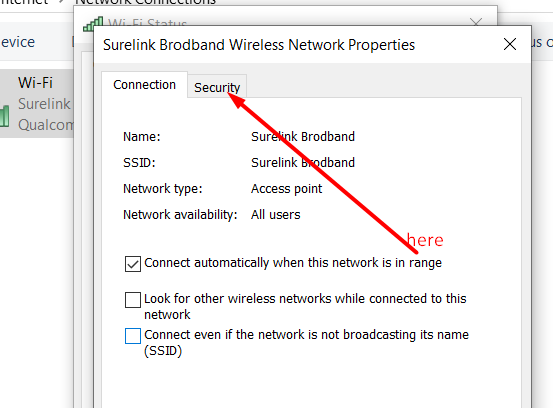Click the Wi-Fi Status signal bars icon
553x408 pixels.
pyautogui.click(x=93, y=24)
